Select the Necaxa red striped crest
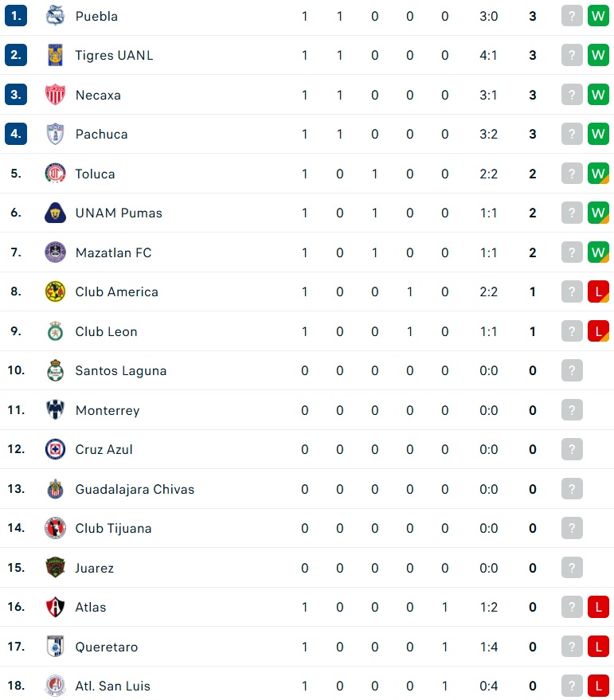 tap(56, 95)
